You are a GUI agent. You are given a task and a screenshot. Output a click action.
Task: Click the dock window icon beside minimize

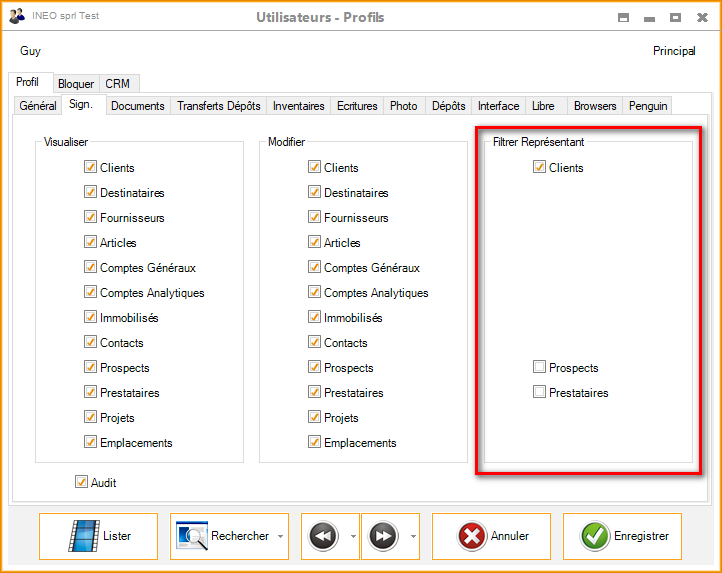(623, 17)
